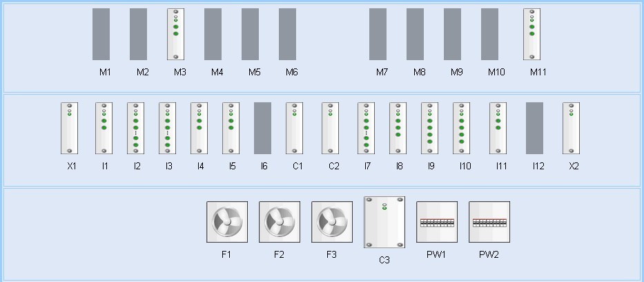This screenshot has height=282, width=644.
Task: Click the F2 fan unit
Action: (280, 222)
